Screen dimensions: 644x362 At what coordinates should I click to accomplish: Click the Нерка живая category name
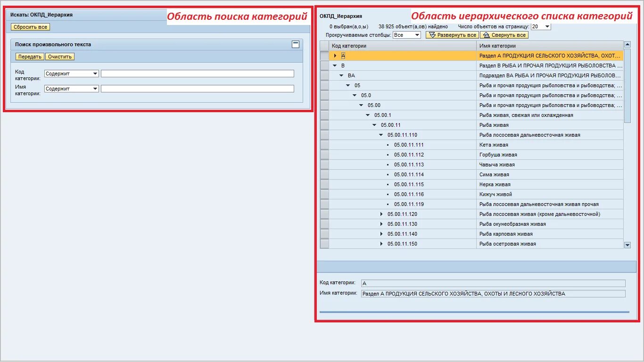point(495,184)
